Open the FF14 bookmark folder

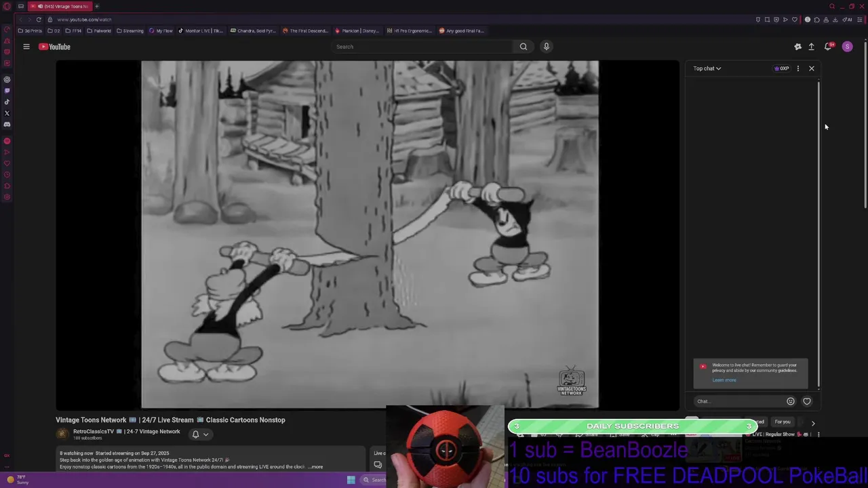[73, 30]
